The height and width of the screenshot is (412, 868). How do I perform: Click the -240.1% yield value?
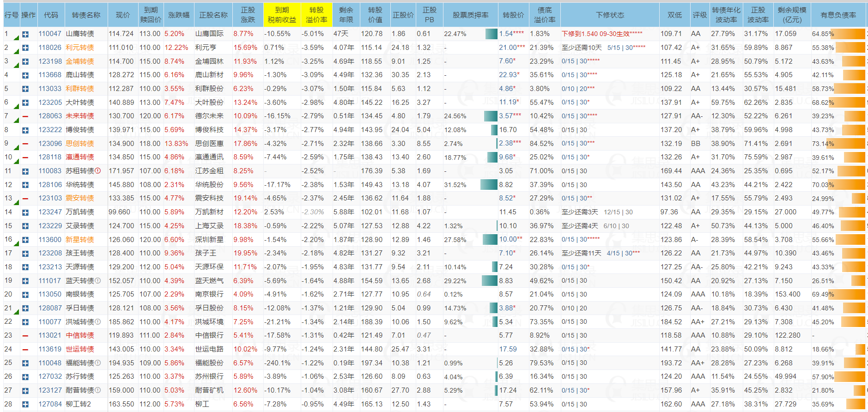[x=277, y=364]
